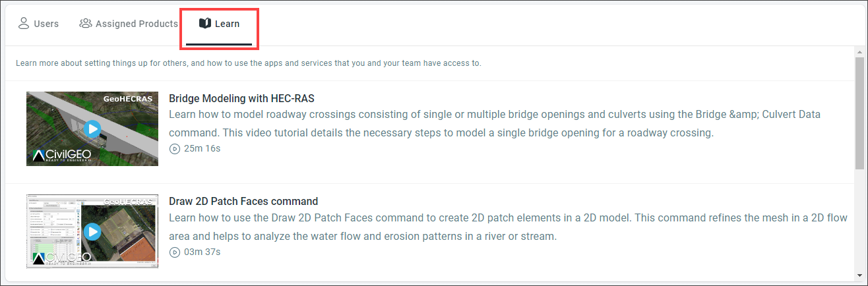Click the scrollbar down arrow

click(860, 274)
